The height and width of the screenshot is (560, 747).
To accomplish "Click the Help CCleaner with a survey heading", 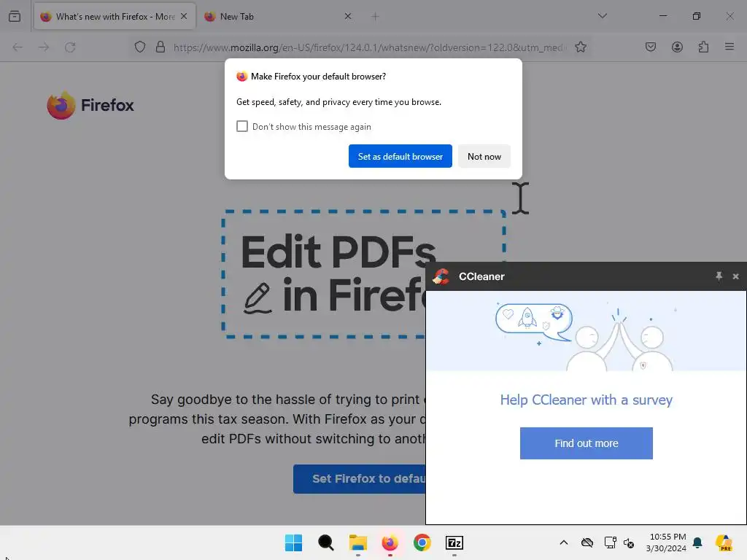I will [x=586, y=400].
